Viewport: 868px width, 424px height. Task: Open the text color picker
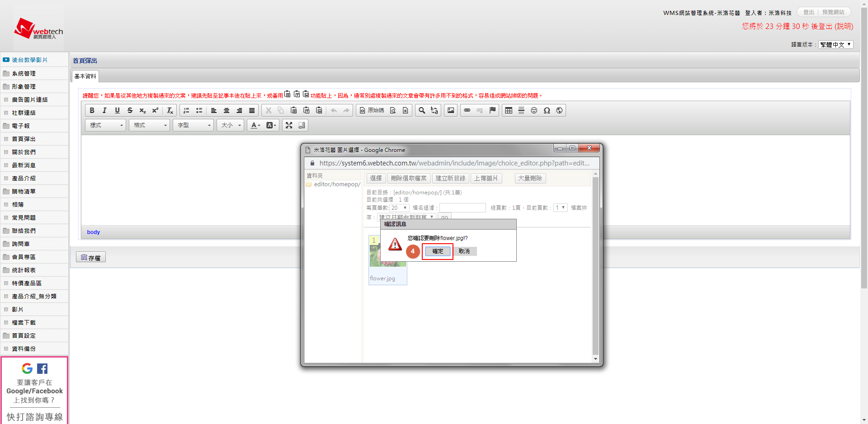click(255, 125)
